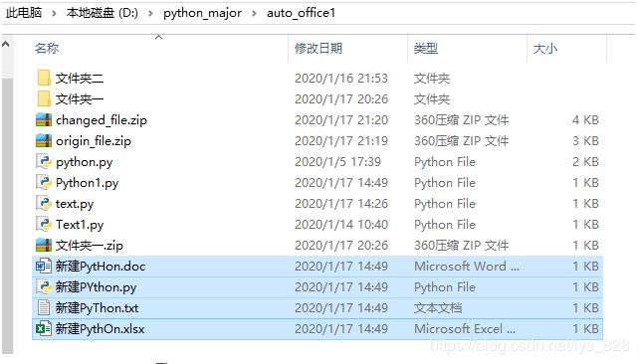Click the origin_file.zip archive icon
Viewport: 639px width, 364px height.
(x=44, y=140)
